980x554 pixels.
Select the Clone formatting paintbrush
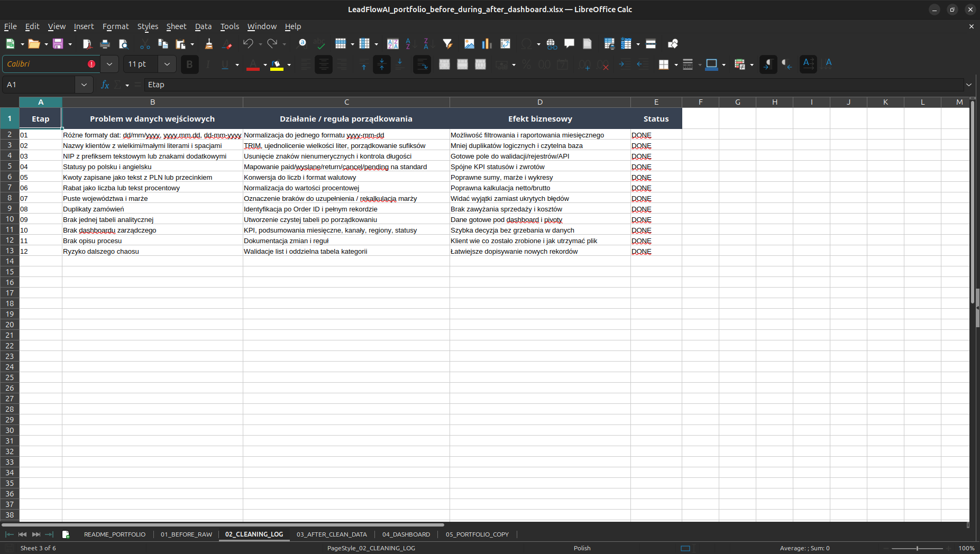(208, 44)
